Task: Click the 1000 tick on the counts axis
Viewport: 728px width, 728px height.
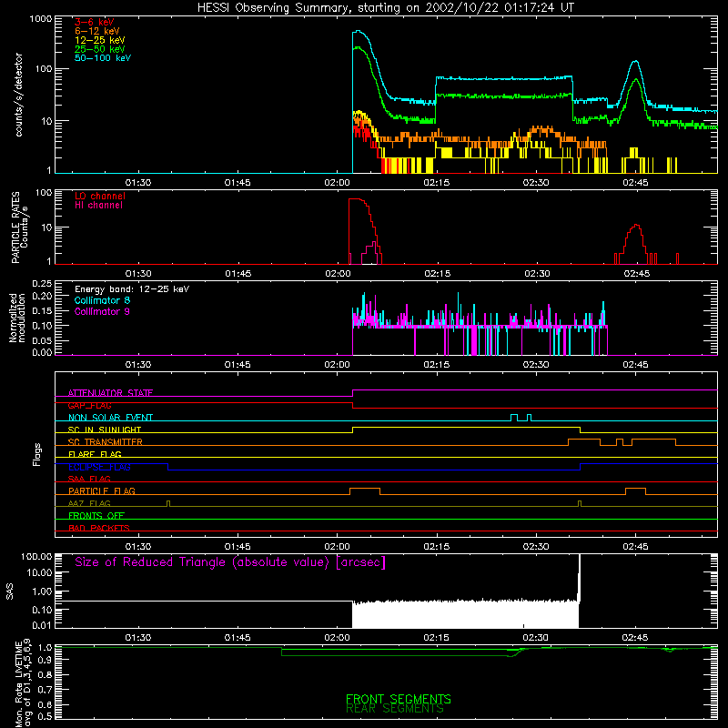Action: (40, 19)
